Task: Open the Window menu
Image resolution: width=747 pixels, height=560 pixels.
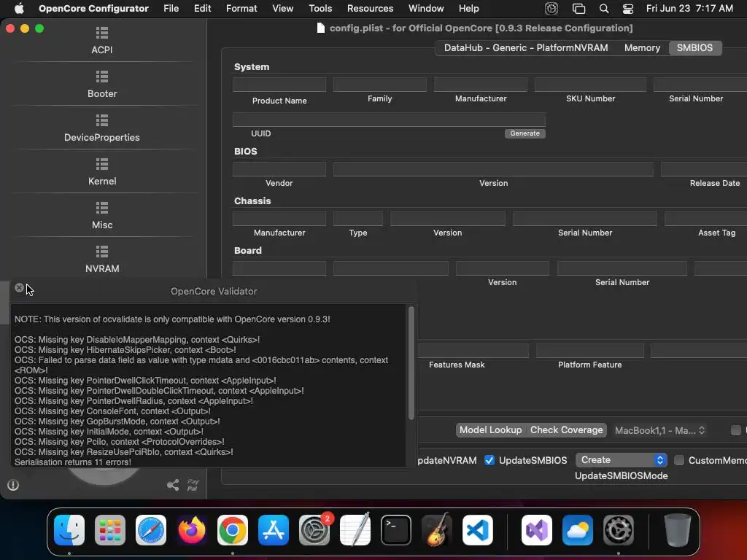Action: [x=426, y=8]
